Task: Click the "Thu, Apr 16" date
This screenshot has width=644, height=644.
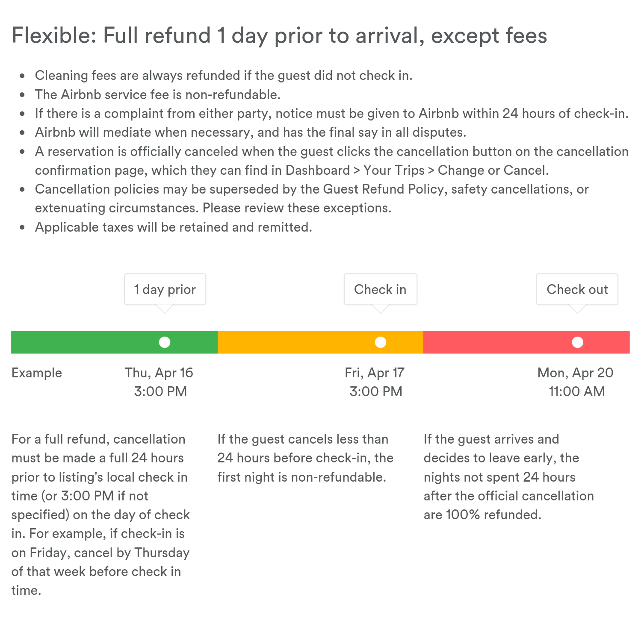Action: [x=159, y=373]
